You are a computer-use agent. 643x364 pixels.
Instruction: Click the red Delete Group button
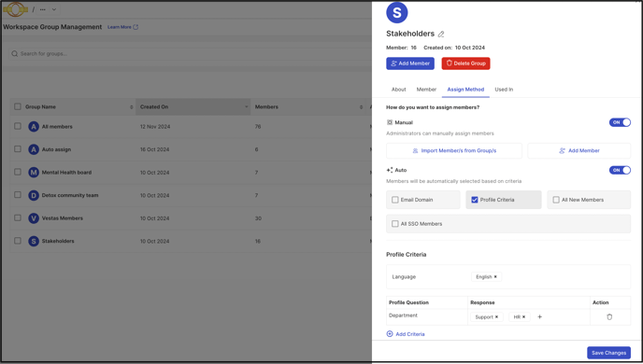[465, 63]
